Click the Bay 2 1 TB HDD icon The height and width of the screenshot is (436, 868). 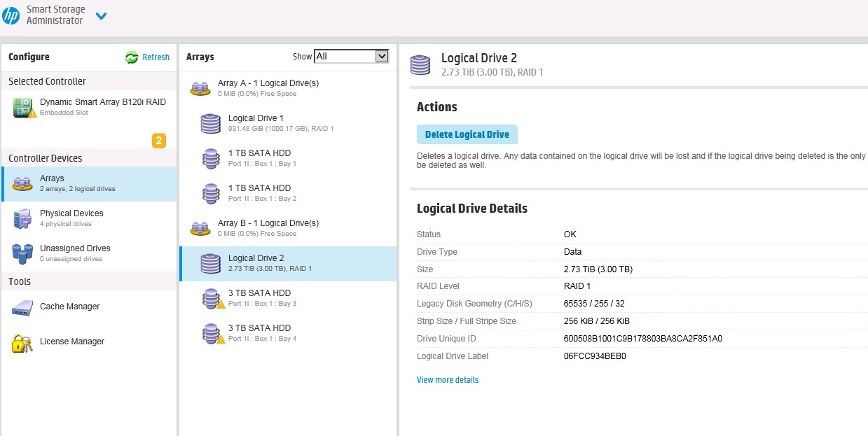point(211,193)
